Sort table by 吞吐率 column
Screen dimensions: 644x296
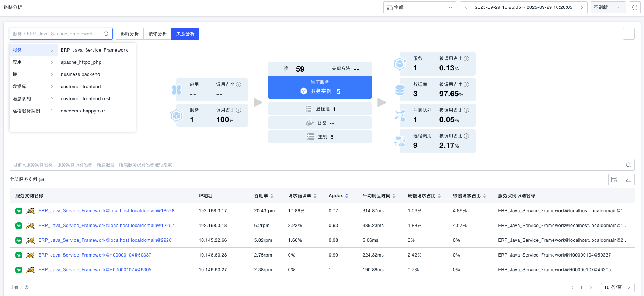[272, 196]
